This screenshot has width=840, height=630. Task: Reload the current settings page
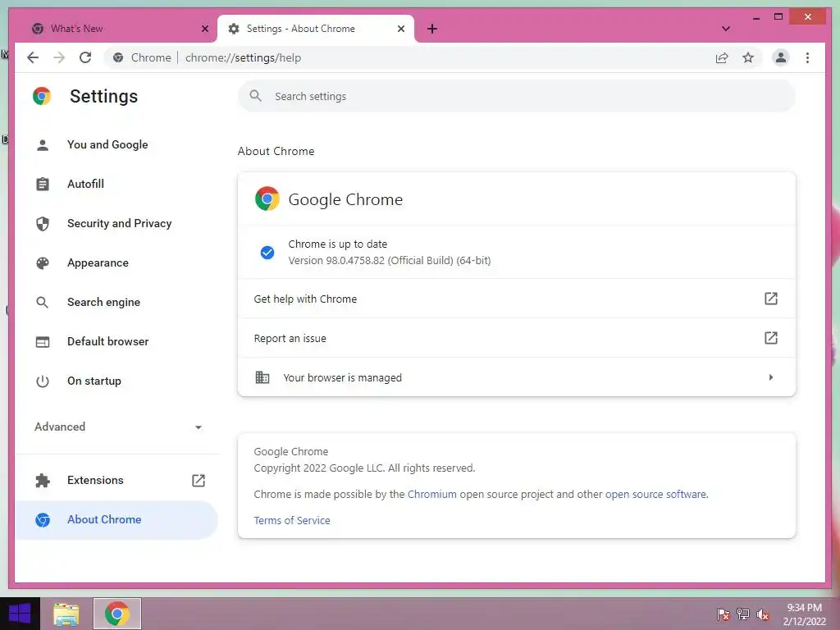click(x=85, y=58)
